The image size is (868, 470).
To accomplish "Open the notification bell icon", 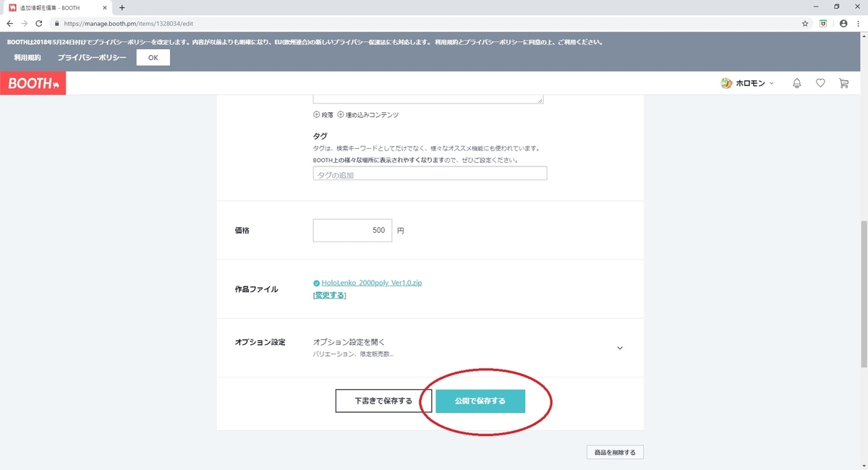I will (x=796, y=82).
